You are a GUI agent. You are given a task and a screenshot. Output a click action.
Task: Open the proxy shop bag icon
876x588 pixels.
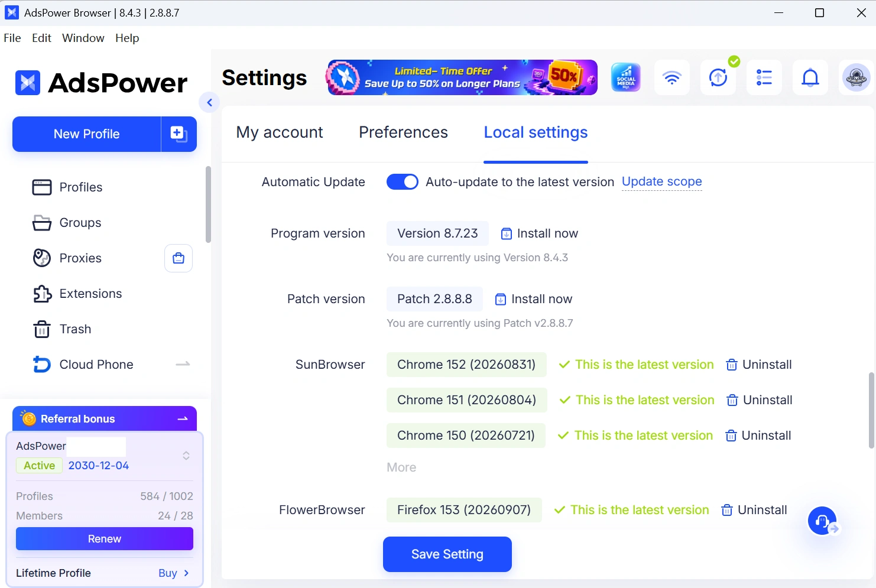tap(179, 258)
